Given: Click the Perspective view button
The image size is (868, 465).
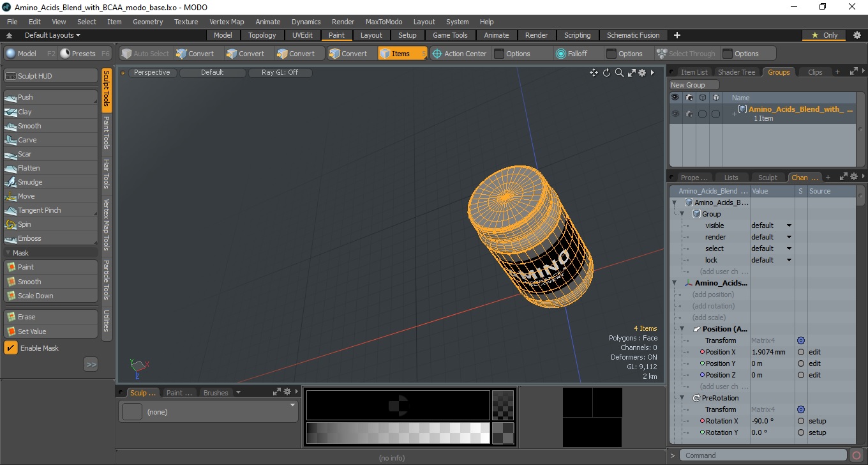Looking at the screenshot, I should click(153, 73).
